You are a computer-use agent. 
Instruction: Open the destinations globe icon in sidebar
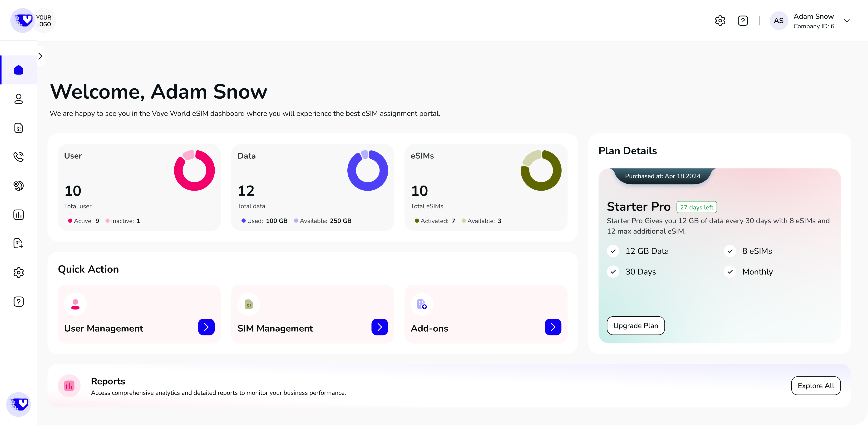19,186
